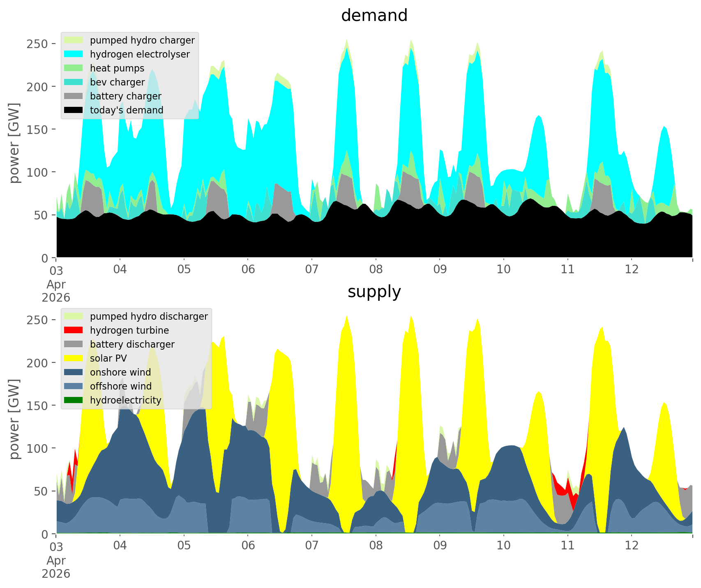
Task: Click the hydroelectricity green legend swatch
Action: [x=74, y=400]
